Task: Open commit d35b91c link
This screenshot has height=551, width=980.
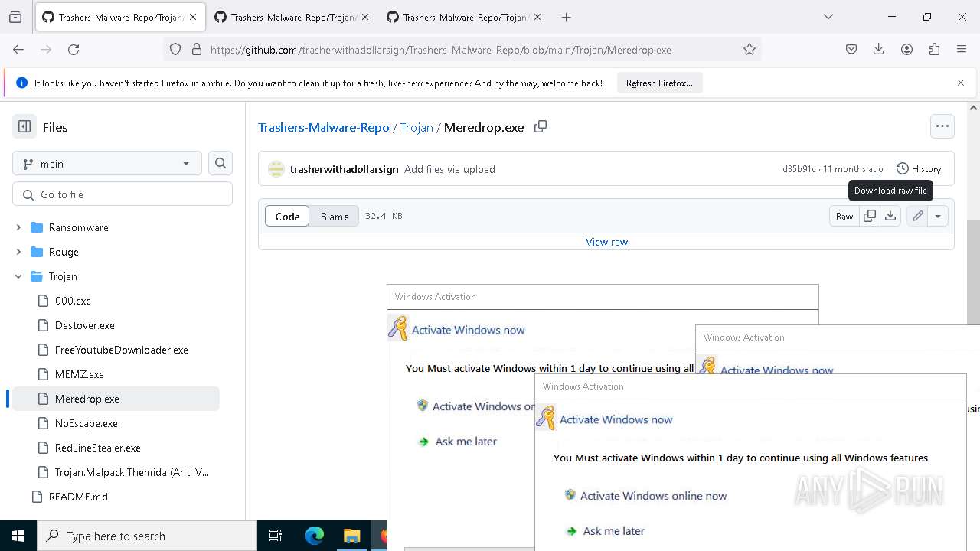Action: pos(799,169)
